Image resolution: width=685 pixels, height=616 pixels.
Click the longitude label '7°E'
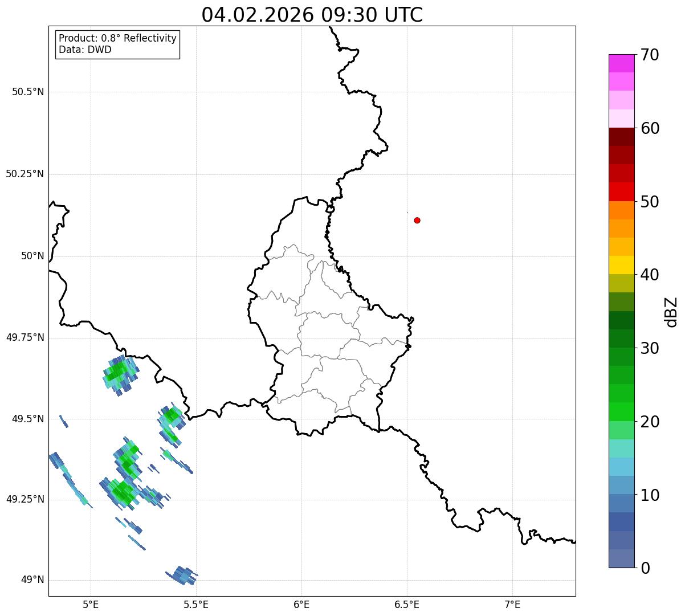[512, 605]
